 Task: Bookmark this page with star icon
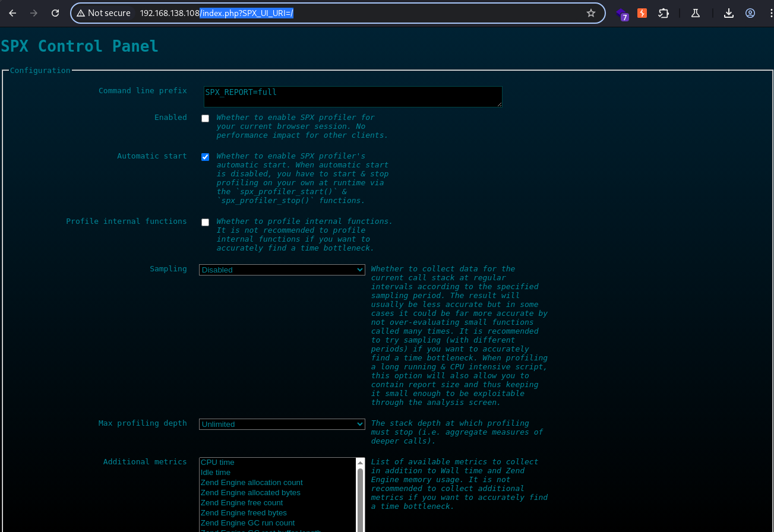[590, 13]
